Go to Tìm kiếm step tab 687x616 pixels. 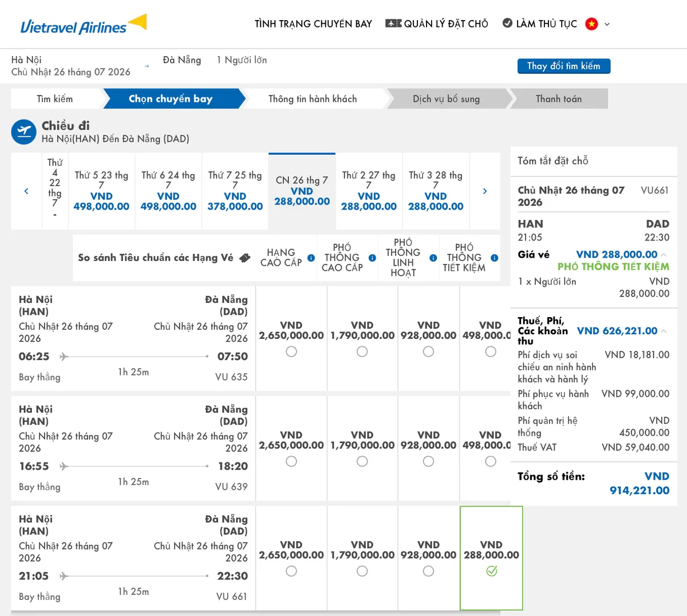coord(55,98)
